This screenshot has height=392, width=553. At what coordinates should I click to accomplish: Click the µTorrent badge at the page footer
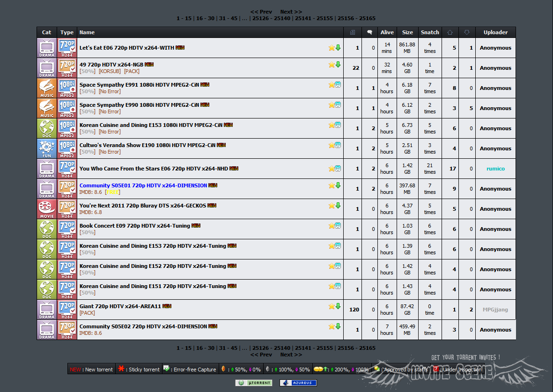pos(253,383)
